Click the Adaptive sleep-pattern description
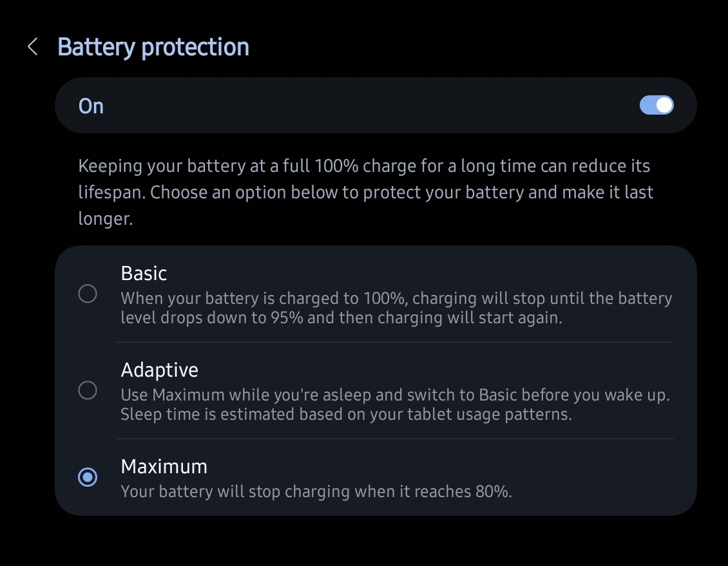728x566 pixels. [x=396, y=404]
